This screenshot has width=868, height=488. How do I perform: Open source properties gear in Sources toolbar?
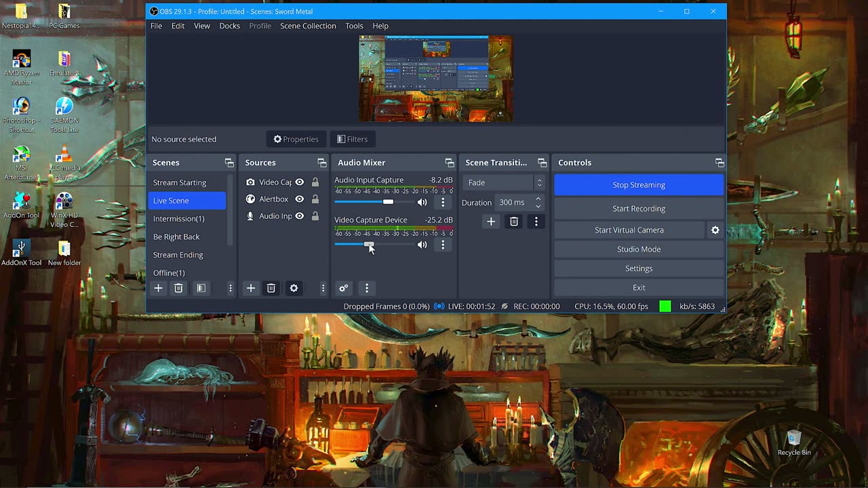click(294, 288)
